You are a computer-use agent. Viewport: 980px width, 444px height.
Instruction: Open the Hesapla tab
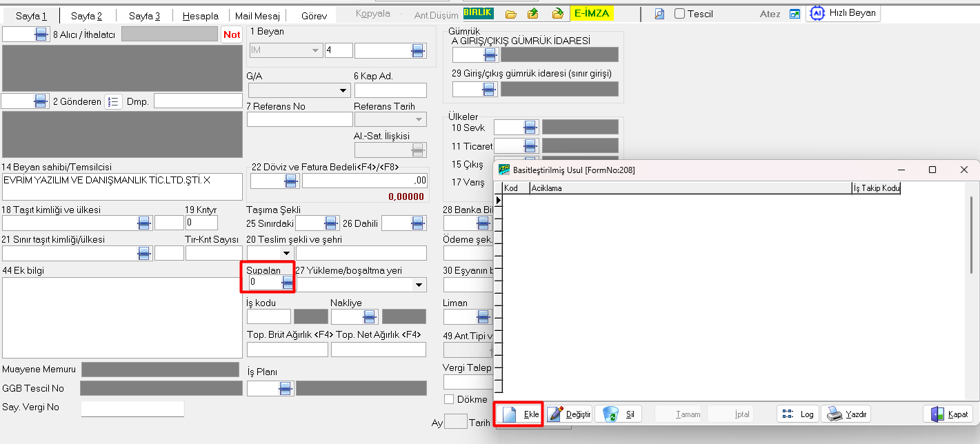pos(200,16)
